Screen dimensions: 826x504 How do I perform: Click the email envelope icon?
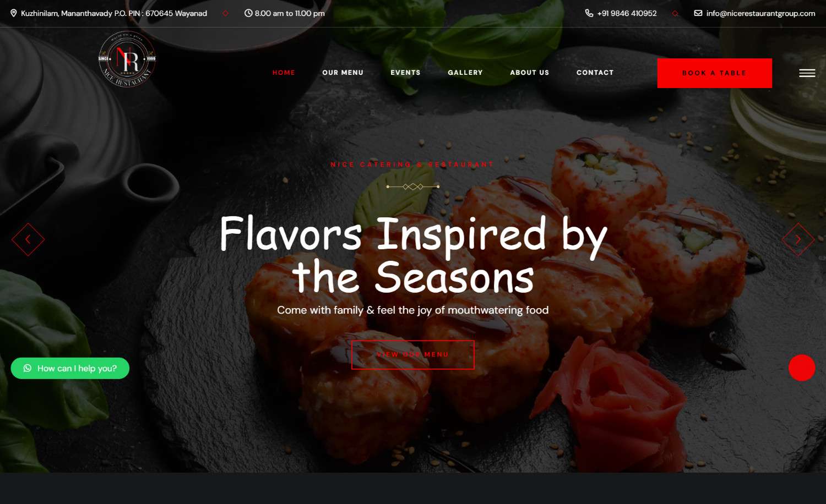(698, 13)
